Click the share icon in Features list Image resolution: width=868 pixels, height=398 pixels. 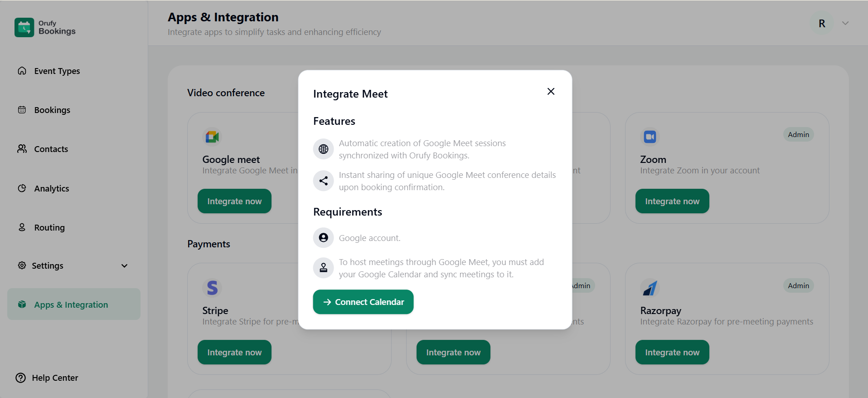click(323, 181)
